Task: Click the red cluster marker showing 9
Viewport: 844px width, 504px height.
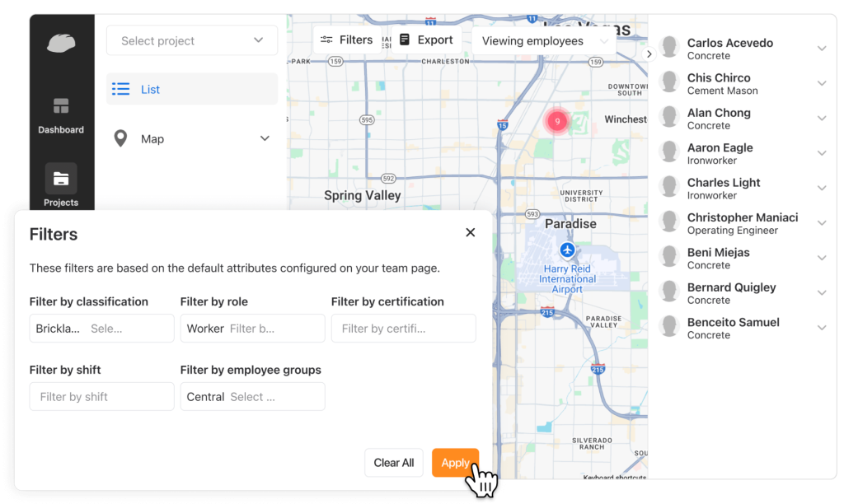Action: pyautogui.click(x=557, y=121)
